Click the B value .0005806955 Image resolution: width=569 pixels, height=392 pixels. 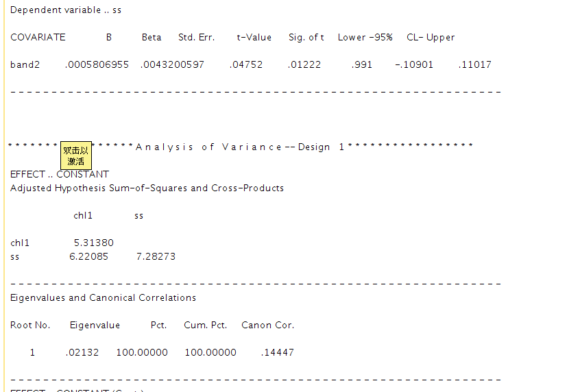pyautogui.click(x=97, y=64)
